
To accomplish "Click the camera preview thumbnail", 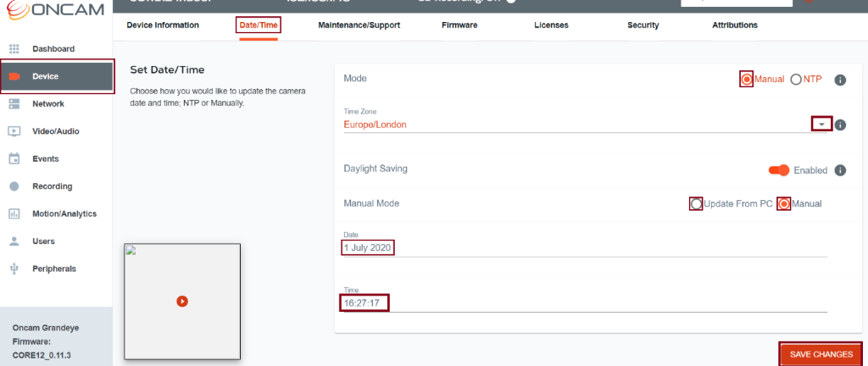I will click(182, 302).
